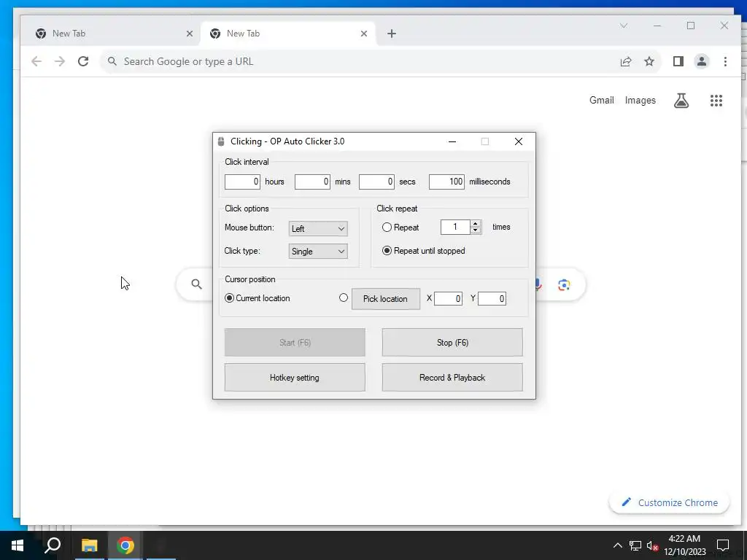Open the Images link
The width and height of the screenshot is (747, 560).
pos(640,101)
